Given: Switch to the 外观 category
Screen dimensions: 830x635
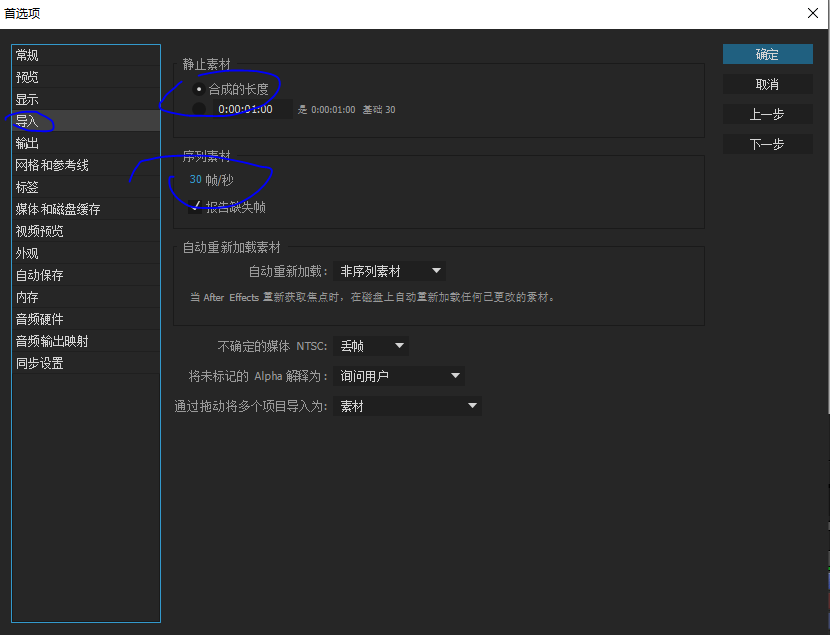Looking at the screenshot, I should (x=86, y=253).
